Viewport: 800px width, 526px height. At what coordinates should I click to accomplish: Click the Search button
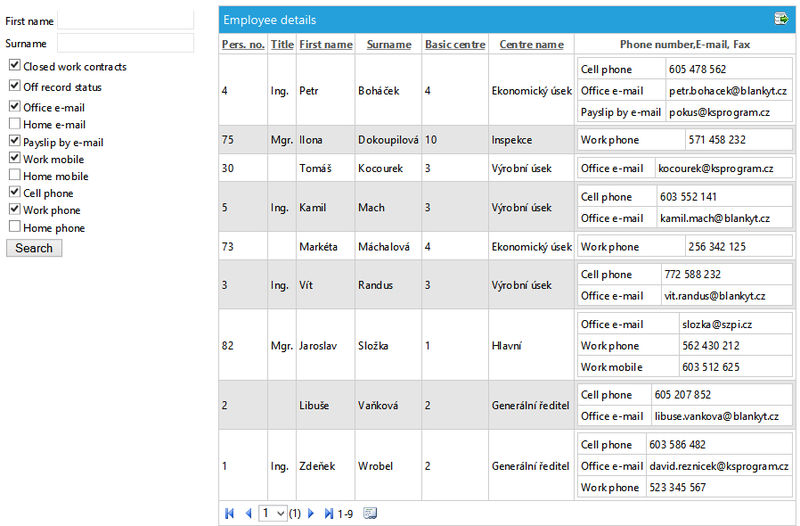pyautogui.click(x=34, y=248)
